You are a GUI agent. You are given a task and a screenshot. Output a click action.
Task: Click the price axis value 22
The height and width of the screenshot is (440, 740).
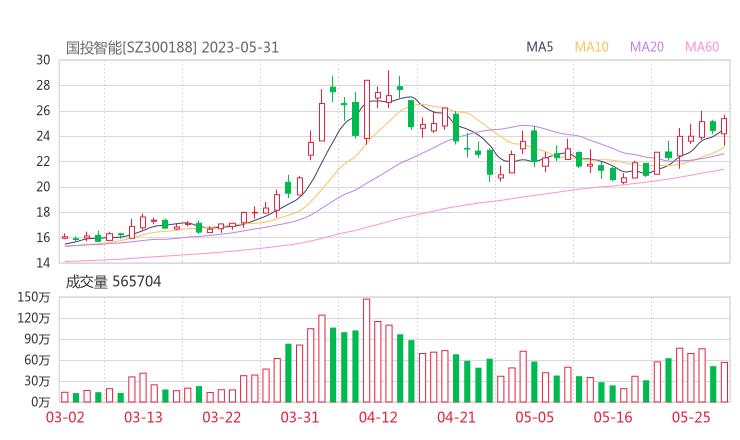pos(43,161)
